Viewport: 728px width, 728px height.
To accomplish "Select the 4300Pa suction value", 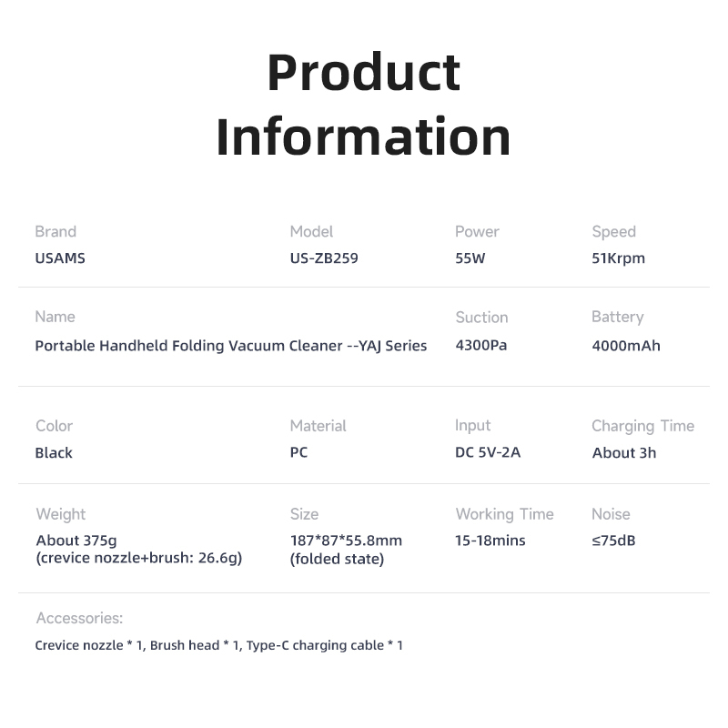I will [480, 346].
